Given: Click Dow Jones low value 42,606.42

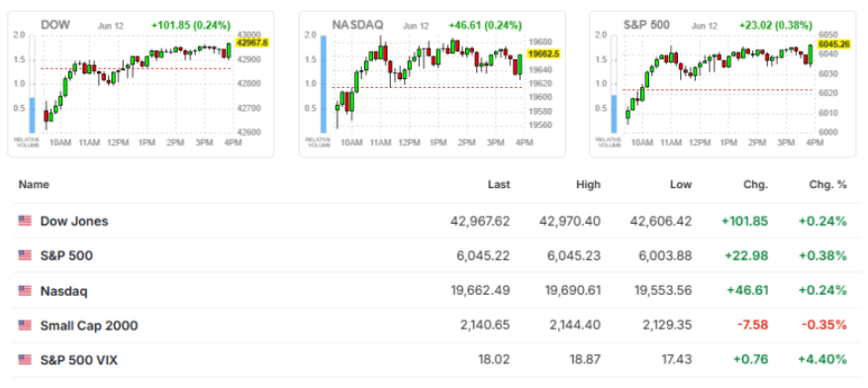Looking at the screenshot, I should [x=661, y=222].
